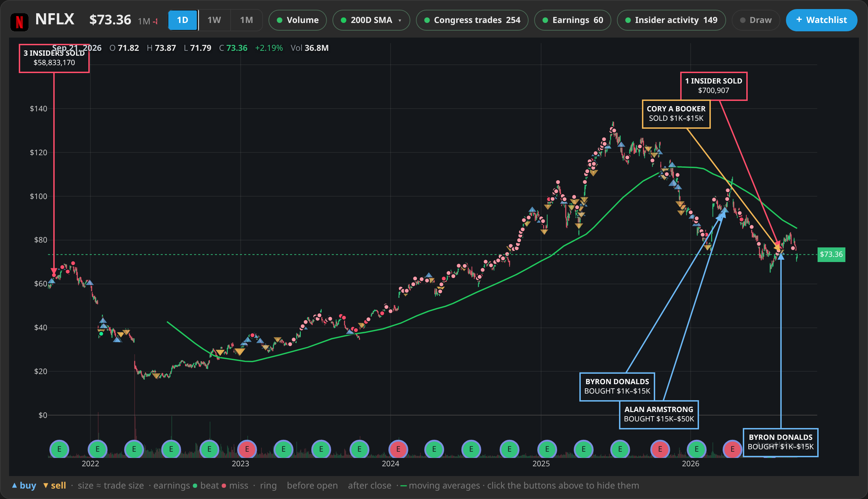Select the 'CORY A BOOKER SOLD $1K–$15K' label
868x499 pixels.
tap(676, 114)
